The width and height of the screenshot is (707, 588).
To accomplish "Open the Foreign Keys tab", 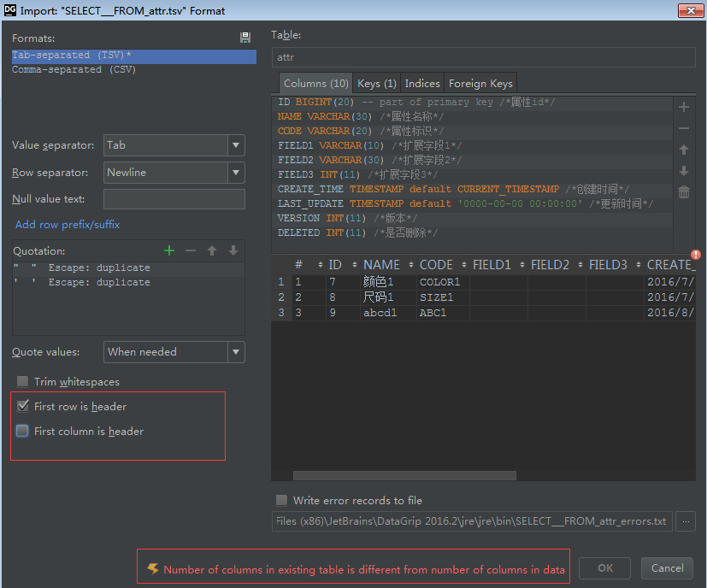I will click(x=479, y=83).
